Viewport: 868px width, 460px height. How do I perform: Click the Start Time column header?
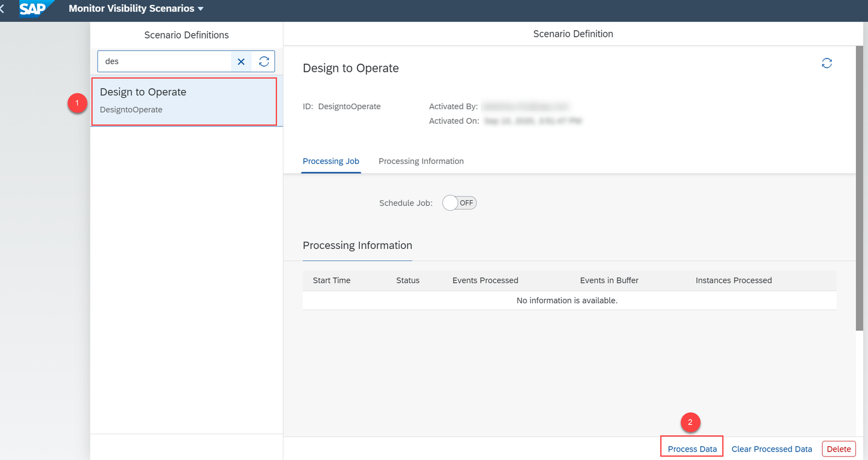click(332, 280)
